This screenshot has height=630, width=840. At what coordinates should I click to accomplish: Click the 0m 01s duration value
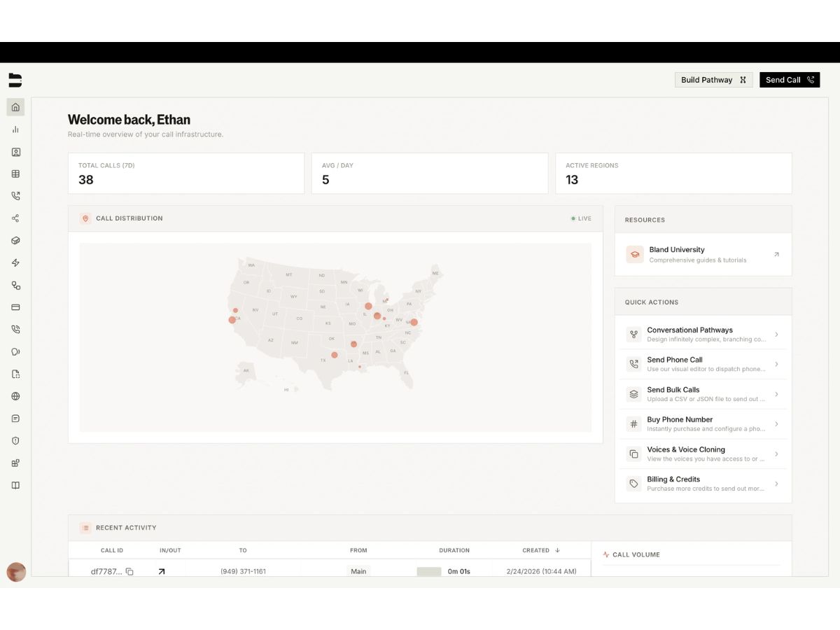click(459, 571)
